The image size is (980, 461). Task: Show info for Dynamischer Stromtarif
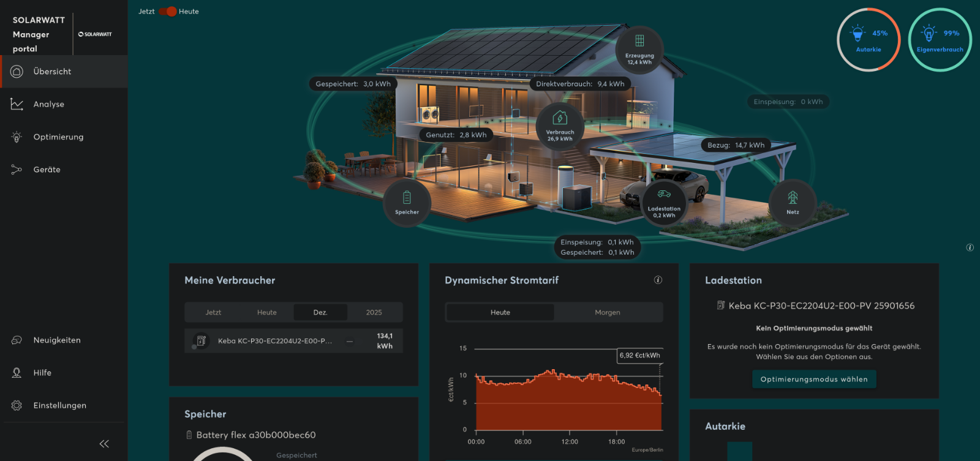coord(658,280)
